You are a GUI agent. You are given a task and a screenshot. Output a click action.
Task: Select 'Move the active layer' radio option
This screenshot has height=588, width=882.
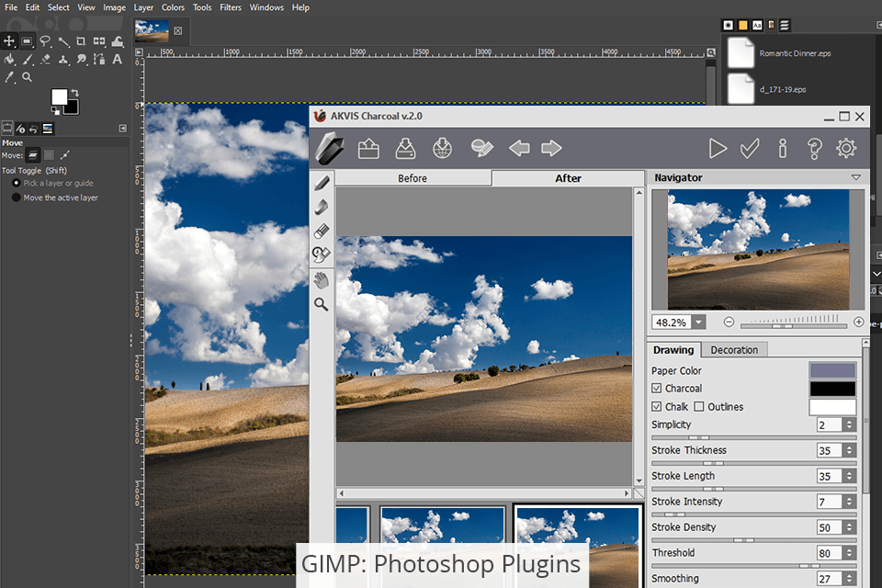(17, 198)
